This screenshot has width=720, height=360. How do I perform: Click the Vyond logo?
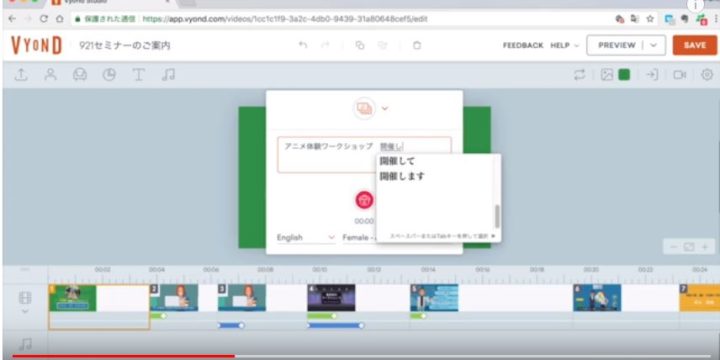(36, 45)
